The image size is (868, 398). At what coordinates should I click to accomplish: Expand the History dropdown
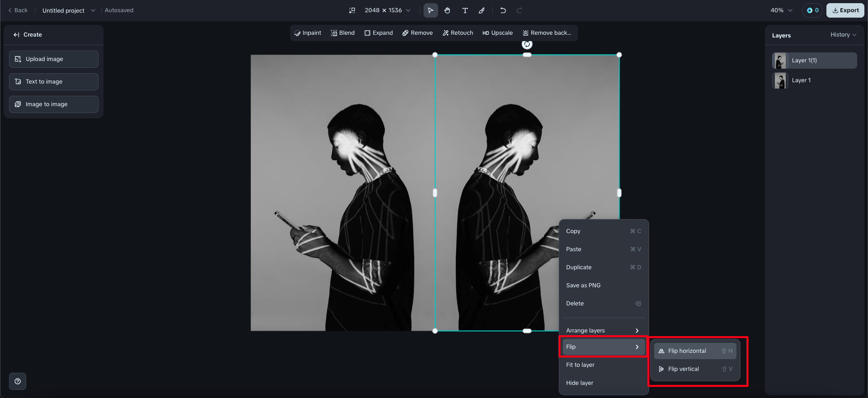click(x=843, y=35)
